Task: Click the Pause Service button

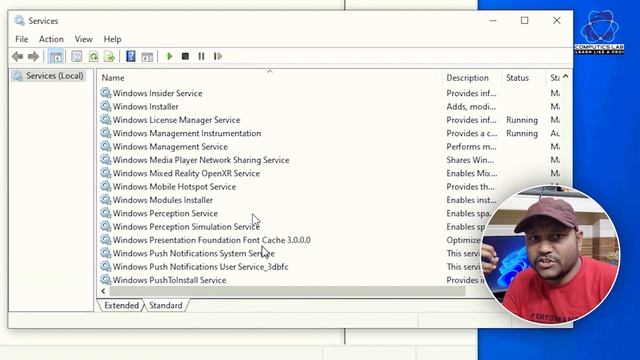Action: tap(201, 56)
